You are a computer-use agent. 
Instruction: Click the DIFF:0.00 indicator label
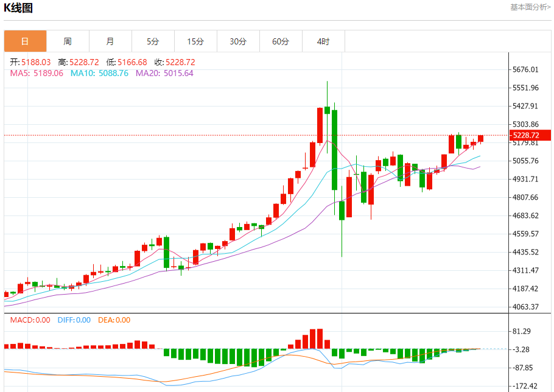[74, 320]
